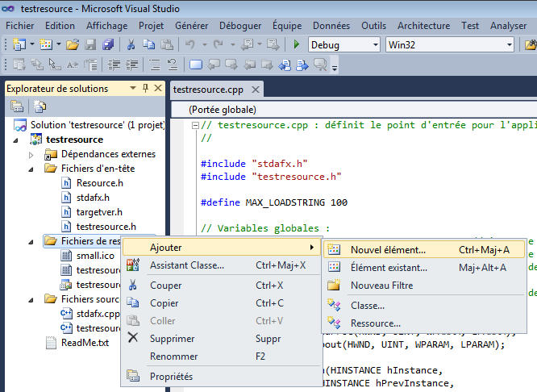The width and height of the screenshot is (537, 392).
Task: Click the Decrease Indent toolbar icon
Action: 114,65
